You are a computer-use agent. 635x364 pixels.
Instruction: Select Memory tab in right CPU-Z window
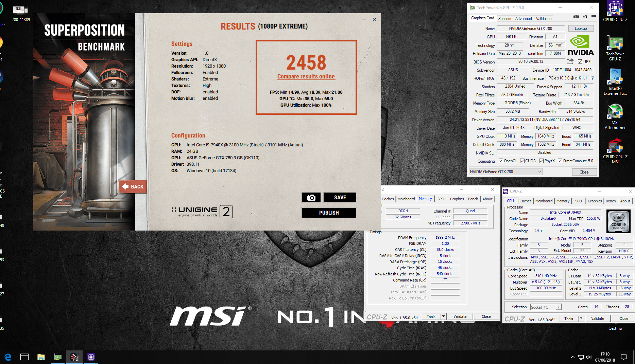[x=563, y=201]
